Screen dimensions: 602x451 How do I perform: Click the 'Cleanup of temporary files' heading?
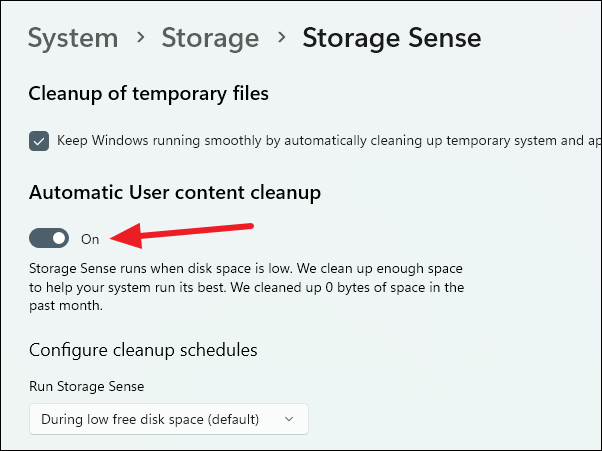149,94
